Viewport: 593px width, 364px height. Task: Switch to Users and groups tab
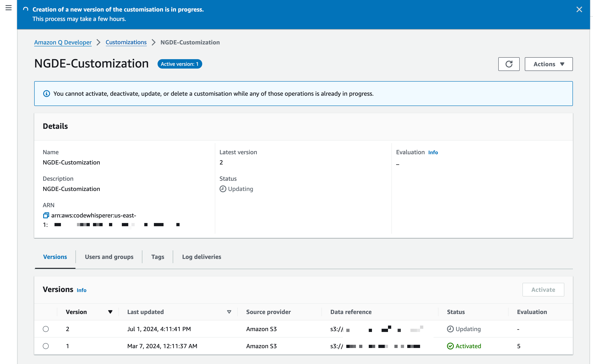click(109, 257)
